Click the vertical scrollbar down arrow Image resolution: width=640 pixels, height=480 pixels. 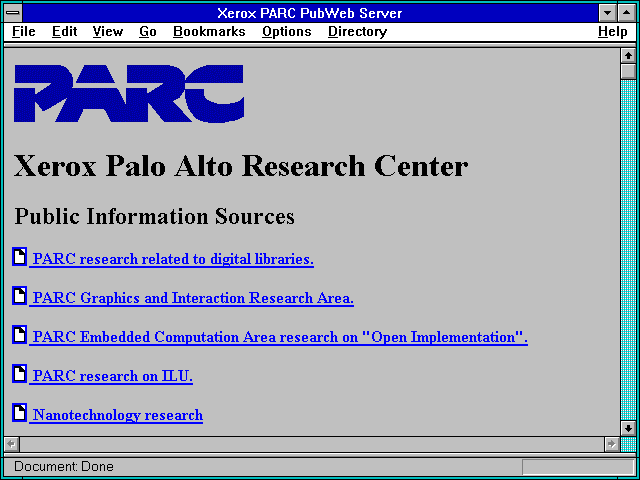[x=628, y=428]
